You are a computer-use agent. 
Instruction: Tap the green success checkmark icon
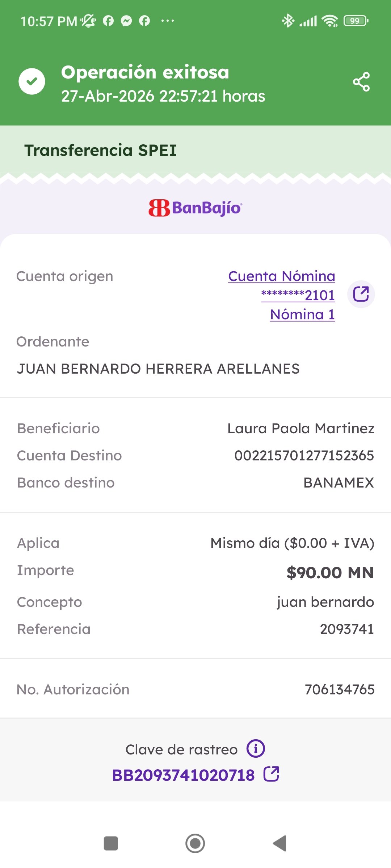32,81
